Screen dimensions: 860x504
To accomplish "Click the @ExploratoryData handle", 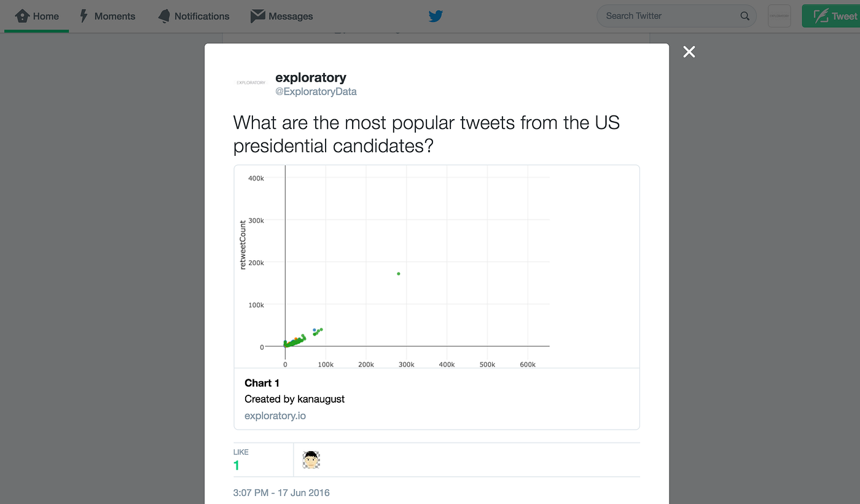I will click(x=316, y=91).
